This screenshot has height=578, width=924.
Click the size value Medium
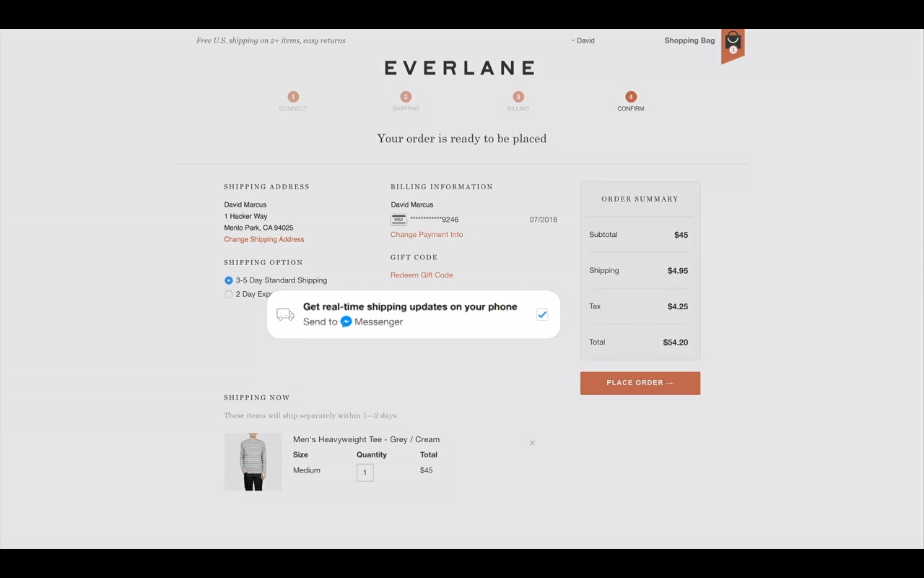[307, 470]
